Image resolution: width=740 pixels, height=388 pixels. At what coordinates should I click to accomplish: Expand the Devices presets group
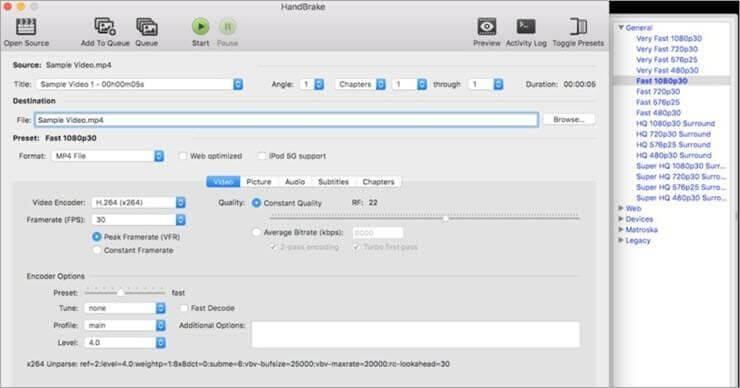pyautogui.click(x=622, y=219)
